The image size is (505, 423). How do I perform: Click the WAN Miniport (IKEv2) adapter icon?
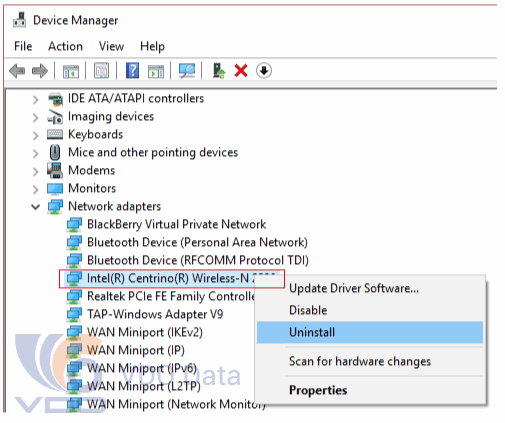(74, 333)
